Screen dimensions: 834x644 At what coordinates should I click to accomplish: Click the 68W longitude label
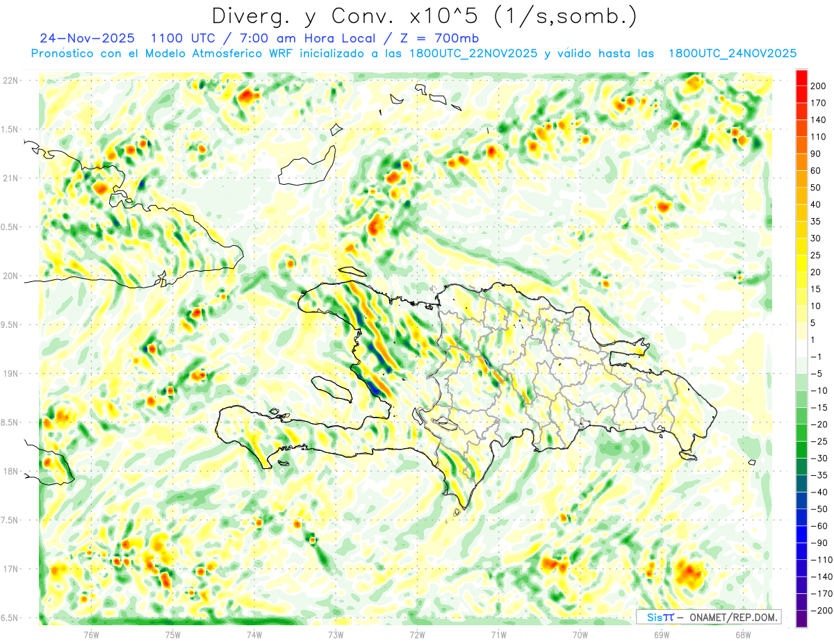click(743, 635)
